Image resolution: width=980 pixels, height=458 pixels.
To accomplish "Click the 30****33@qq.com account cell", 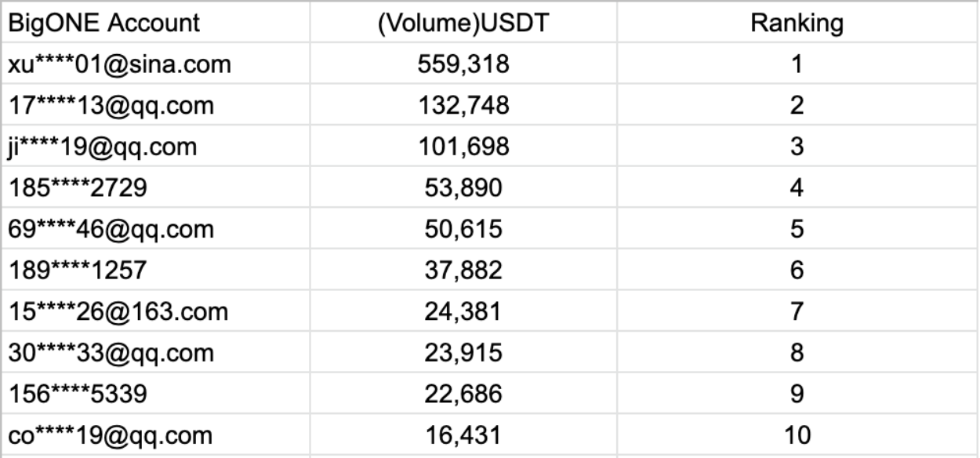I will coord(111,353).
